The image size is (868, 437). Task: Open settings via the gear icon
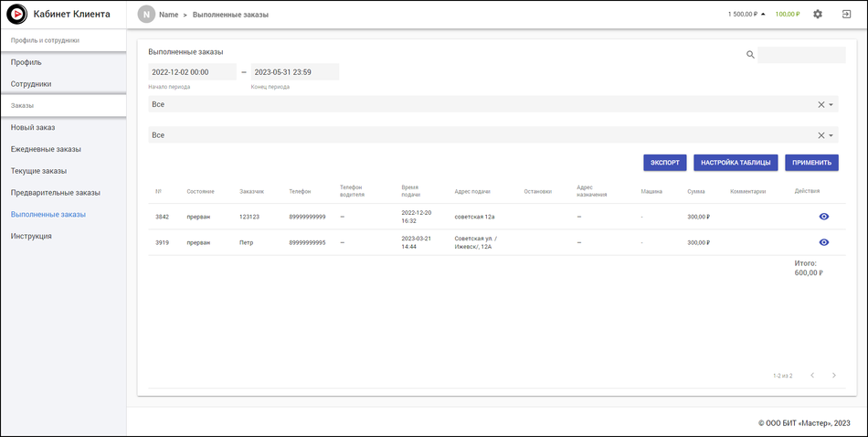tap(818, 15)
